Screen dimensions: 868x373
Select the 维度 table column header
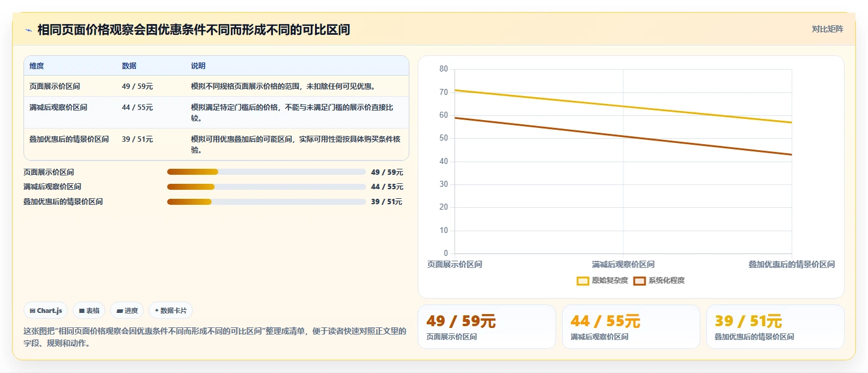tap(37, 65)
